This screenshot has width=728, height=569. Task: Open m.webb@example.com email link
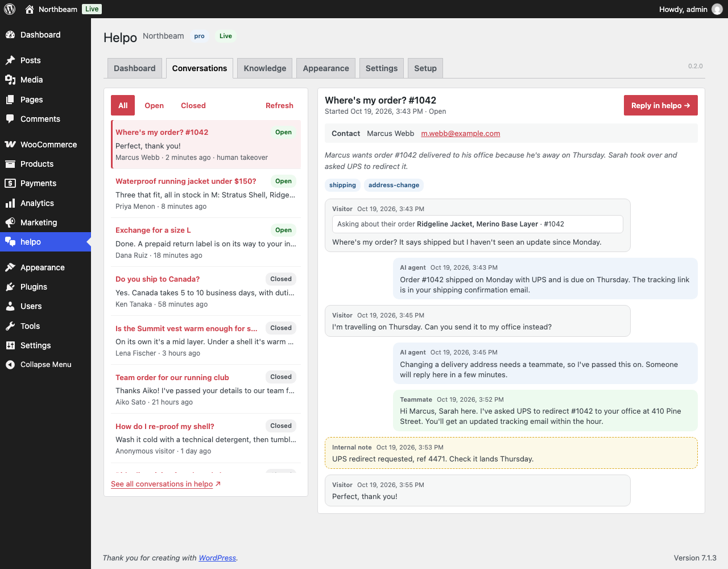[x=461, y=134]
